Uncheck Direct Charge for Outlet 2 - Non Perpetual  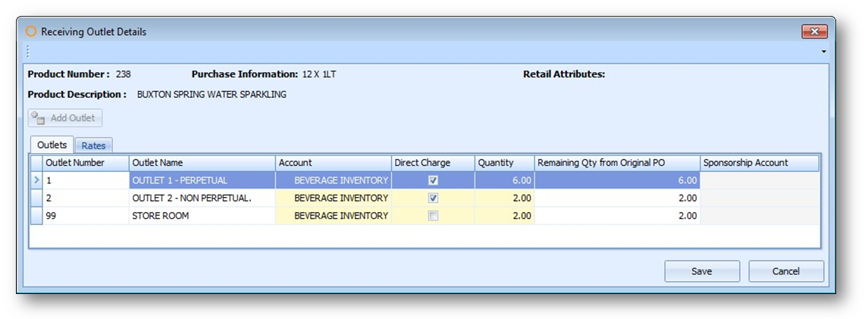[433, 198]
